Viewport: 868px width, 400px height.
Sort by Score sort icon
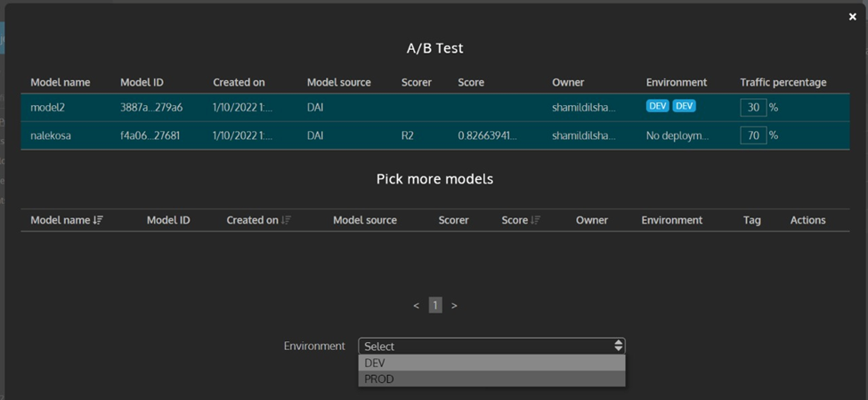tap(535, 220)
